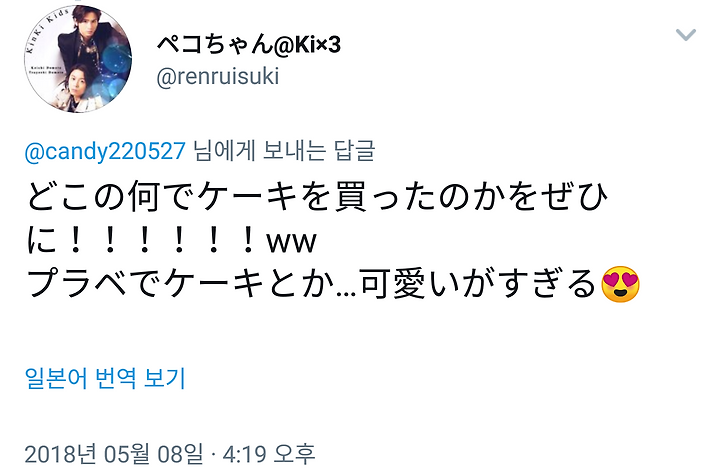Visit the @renruisuki handle
The height and width of the screenshot is (476, 720).
point(218,76)
